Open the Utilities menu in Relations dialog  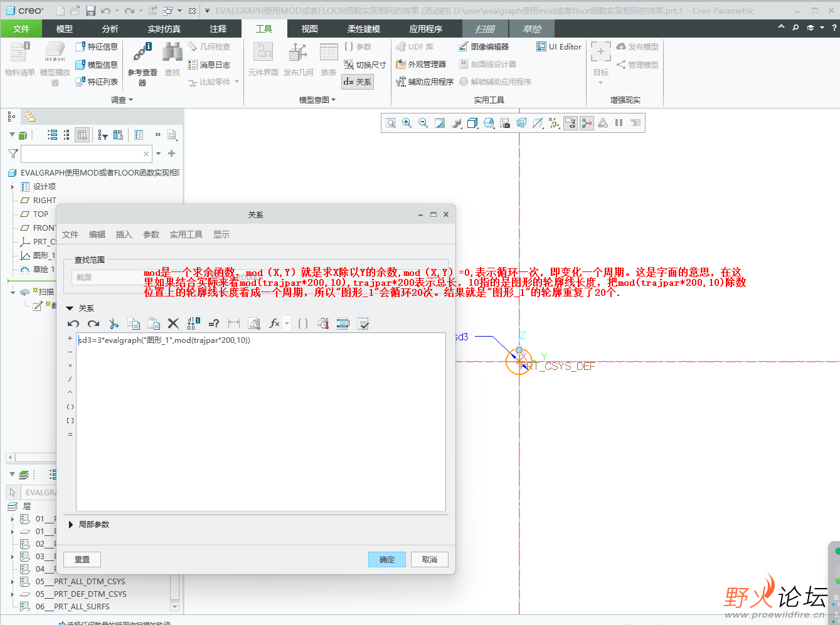pyautogui.click(x=186, y=234)
